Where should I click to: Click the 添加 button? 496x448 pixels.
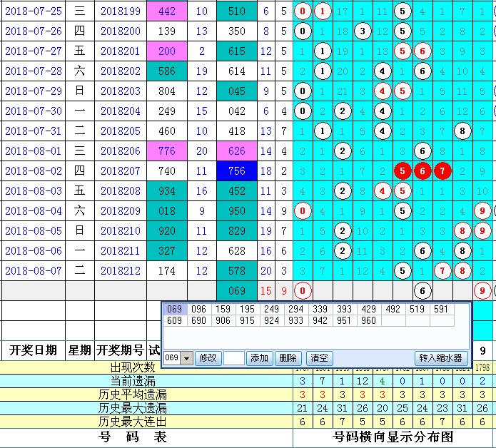(259, 358)
